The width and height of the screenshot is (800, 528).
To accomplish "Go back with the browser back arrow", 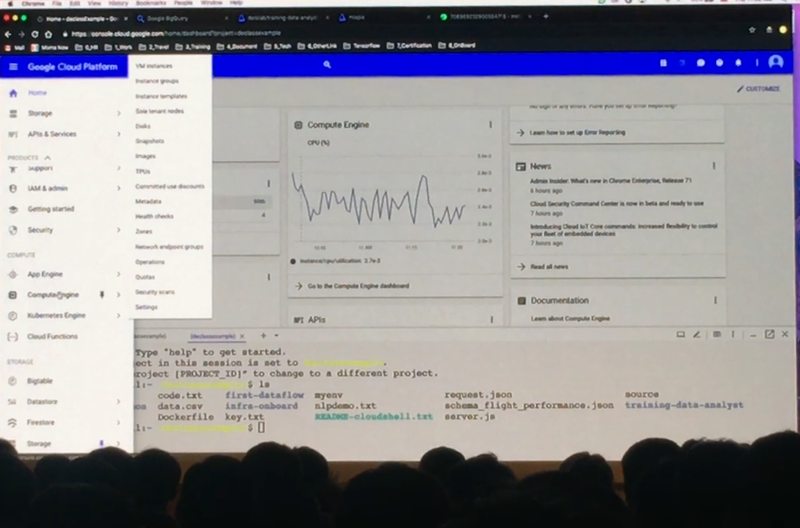I will [x=8, y=34].
